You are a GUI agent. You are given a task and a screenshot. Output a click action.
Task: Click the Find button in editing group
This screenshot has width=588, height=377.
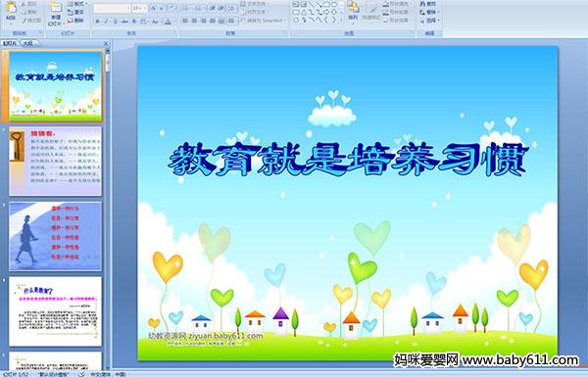[428, 4]
